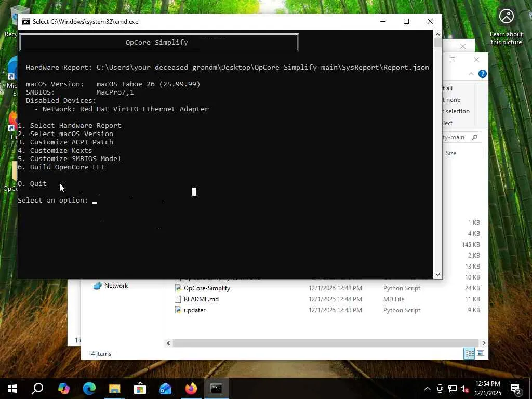Open the Meet Now tray icon
The height and width of the screenshot is (399, 532).
click(x=440, y=389)
